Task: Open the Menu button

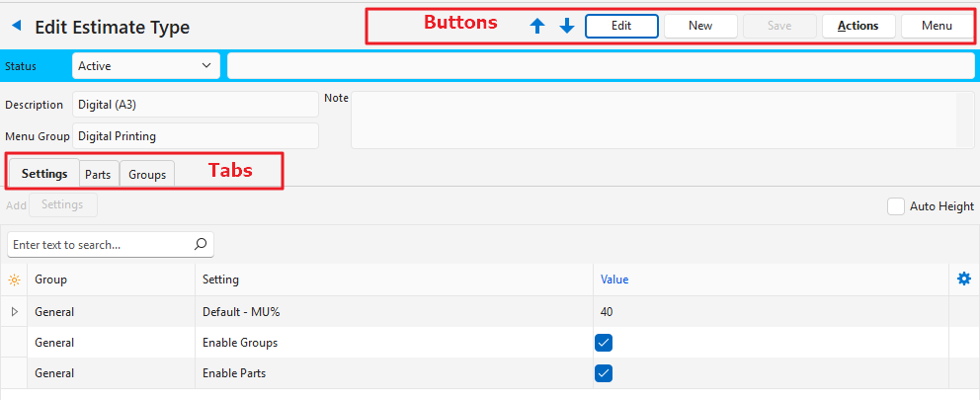Action: click(x=937, y=26)
